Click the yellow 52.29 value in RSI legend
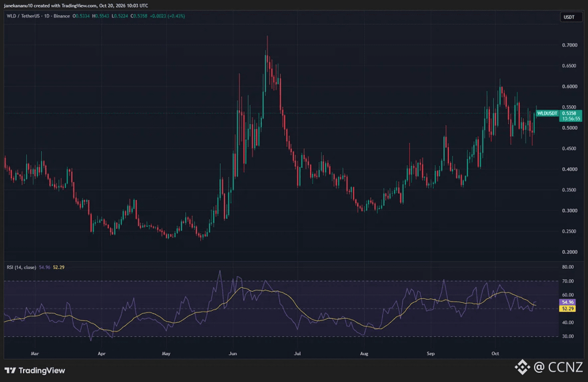Image resolution: width=588 pixels, height=382 pixels. 59,267
